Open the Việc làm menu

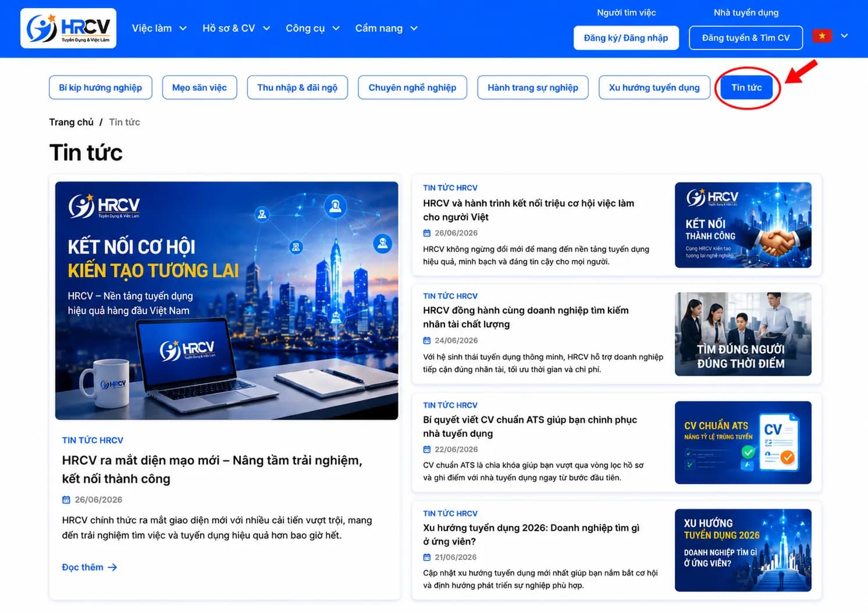[x=159, y=28]
